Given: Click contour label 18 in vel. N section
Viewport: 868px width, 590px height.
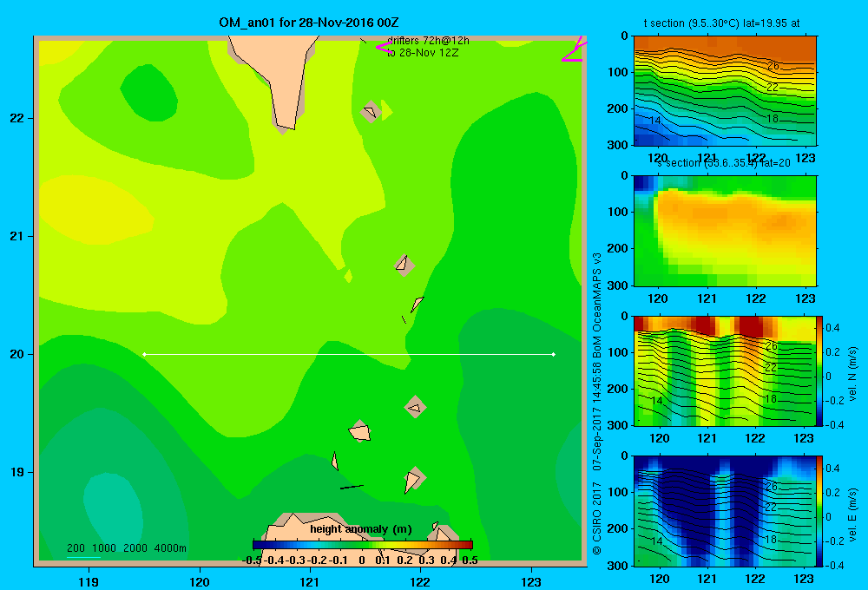Looking at the screenshot, I should pos(771,399).
